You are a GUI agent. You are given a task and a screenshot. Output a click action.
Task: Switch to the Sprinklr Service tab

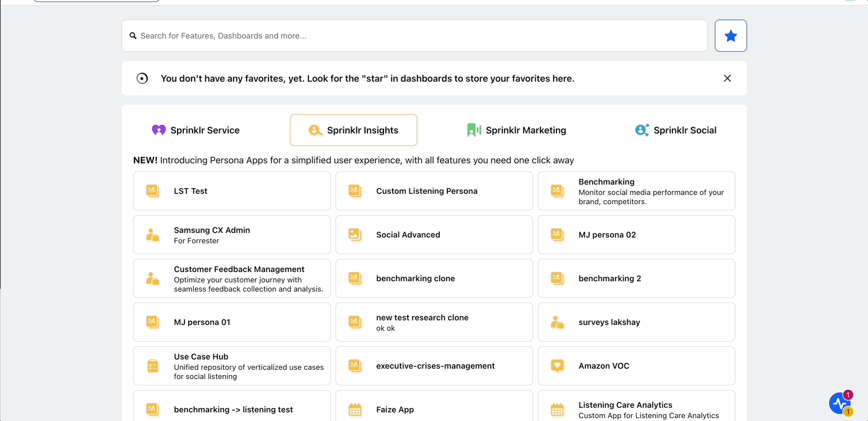coord(196,130)
